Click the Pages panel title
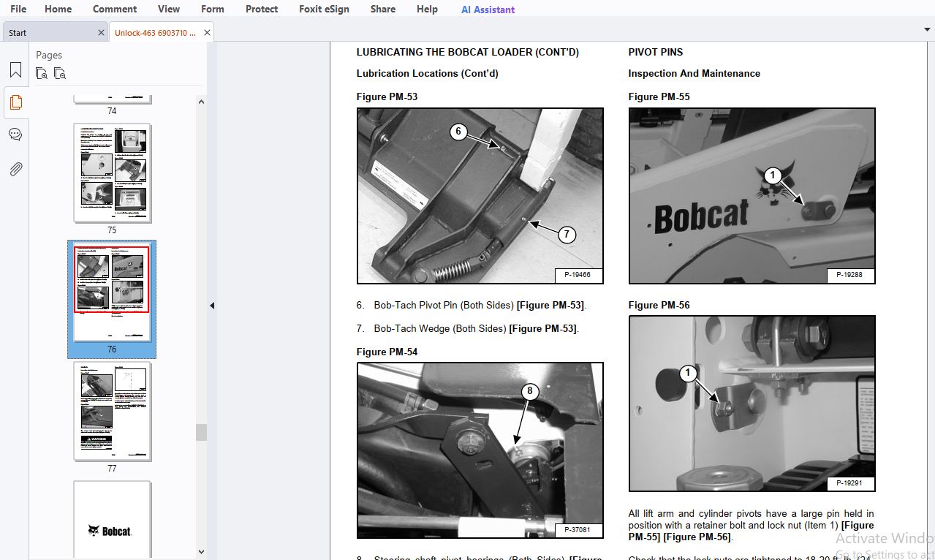Image resolution: width=935 pixels, height=560 pixels. click(49, 55)
